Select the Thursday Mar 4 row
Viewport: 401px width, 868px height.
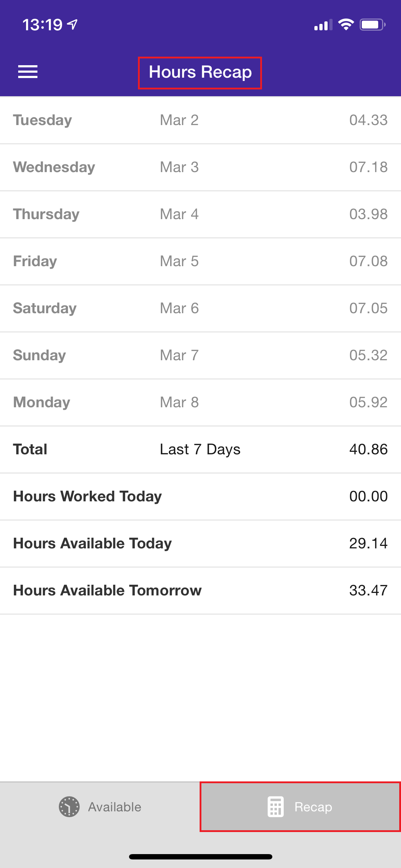(200, 214)
